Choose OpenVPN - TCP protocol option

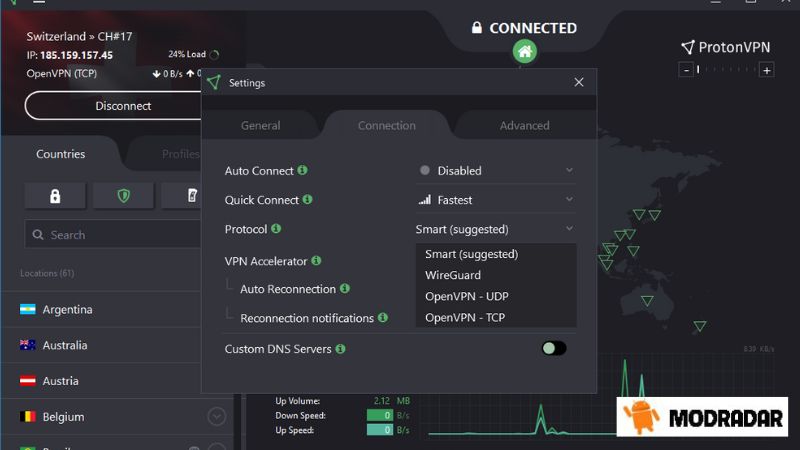(x=496, y=317)
